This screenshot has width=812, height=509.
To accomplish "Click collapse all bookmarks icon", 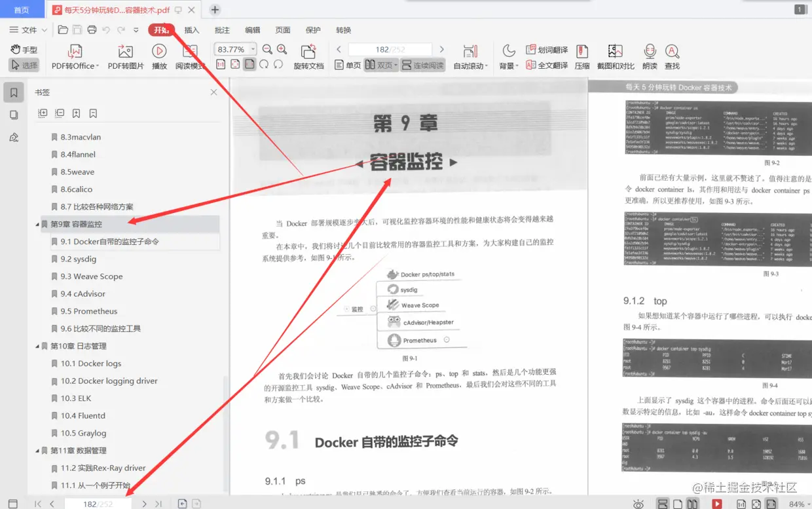I will click(60, 113).
